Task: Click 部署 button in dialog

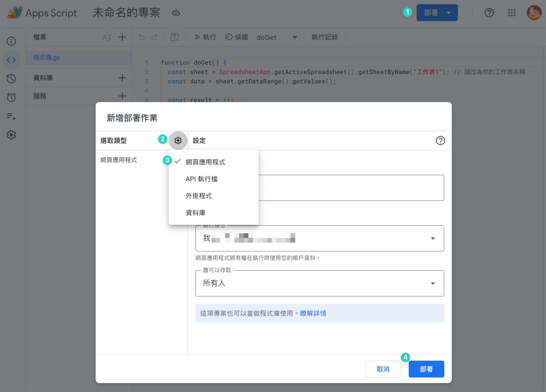Action: 426,369
